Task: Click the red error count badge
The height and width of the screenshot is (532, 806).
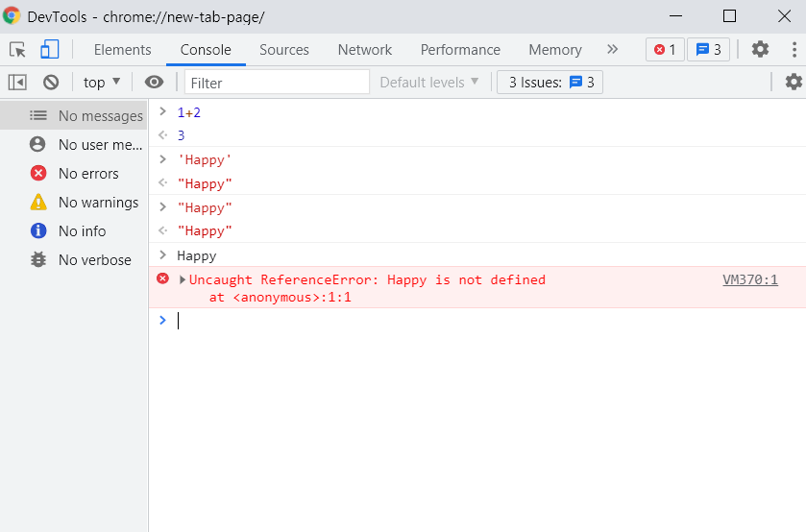Action: pos(665,50)
